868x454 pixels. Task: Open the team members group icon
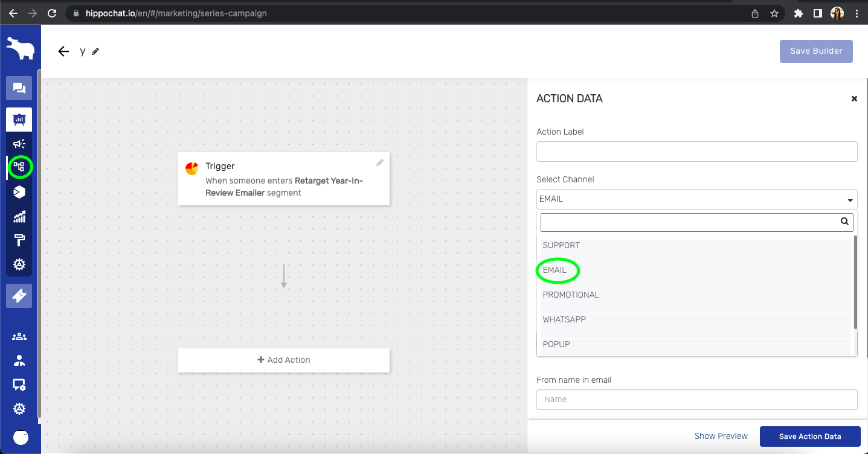19,336
